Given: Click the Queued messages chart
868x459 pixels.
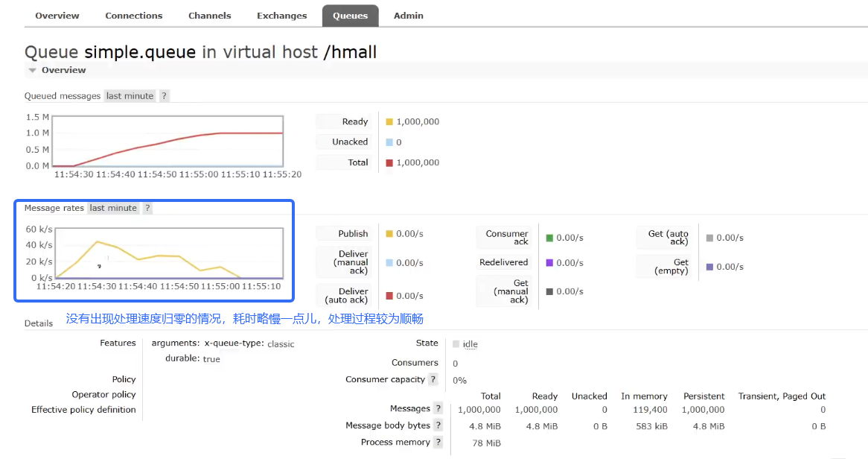Looking at the screenshot, I should [x=167, y=142].
